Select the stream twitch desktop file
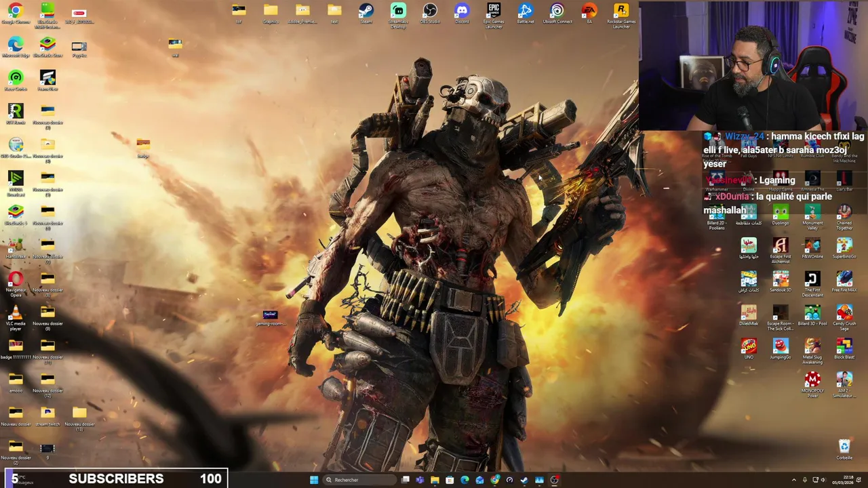 47,416
